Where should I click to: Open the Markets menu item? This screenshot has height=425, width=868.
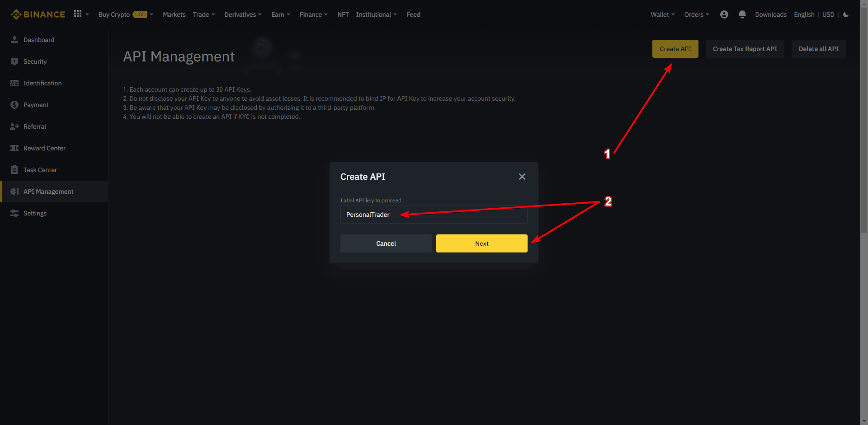174,14
